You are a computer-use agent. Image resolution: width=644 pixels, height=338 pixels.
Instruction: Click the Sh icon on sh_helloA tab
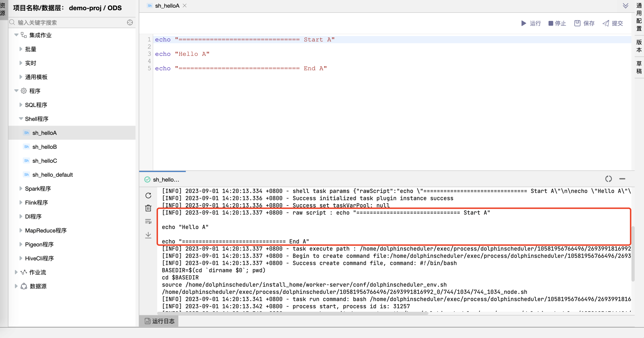click(x=149, y=6)
